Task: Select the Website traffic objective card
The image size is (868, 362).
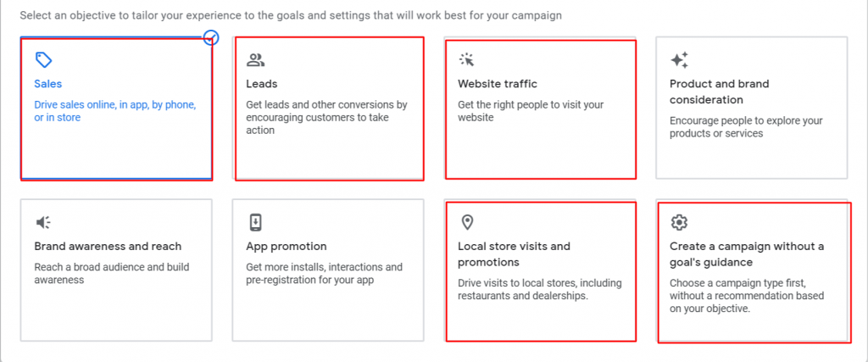Action: tap(540, 109)
